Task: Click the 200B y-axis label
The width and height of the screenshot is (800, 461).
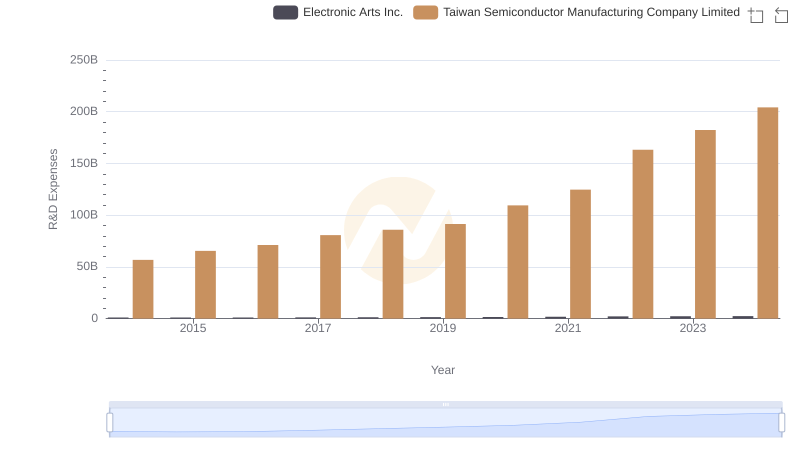Action: click(x=84, y=111)
